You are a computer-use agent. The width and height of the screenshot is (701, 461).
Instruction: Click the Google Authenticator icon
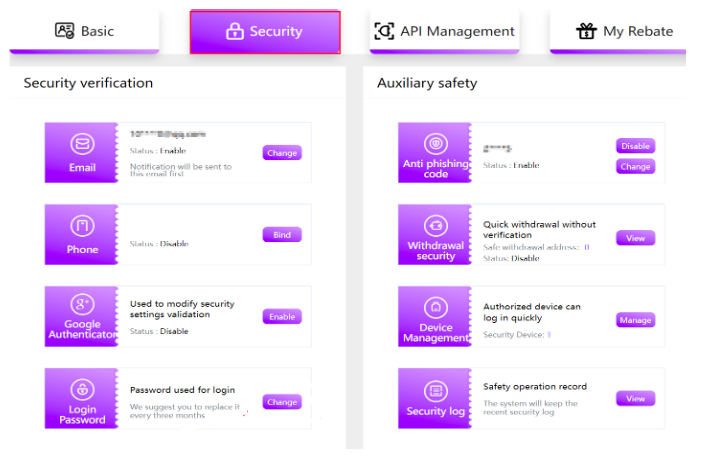pyautogui.click(x=82, y=305)
